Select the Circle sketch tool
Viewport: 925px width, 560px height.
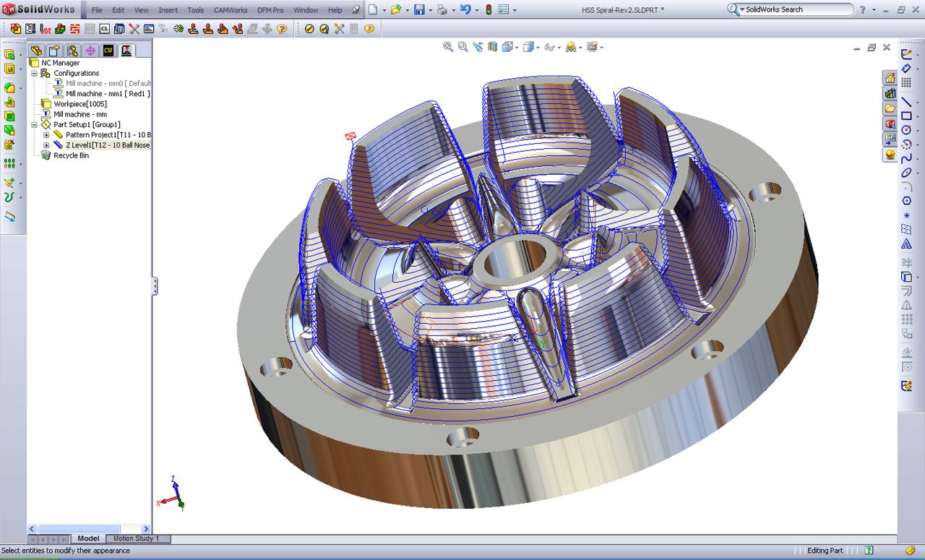[906, 129]
